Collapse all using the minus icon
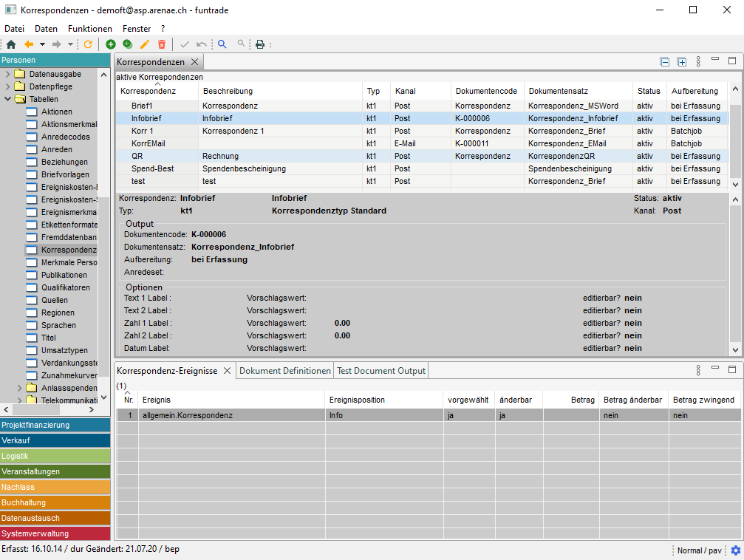This screenshot has height=560, width=744. coord(665,62)
